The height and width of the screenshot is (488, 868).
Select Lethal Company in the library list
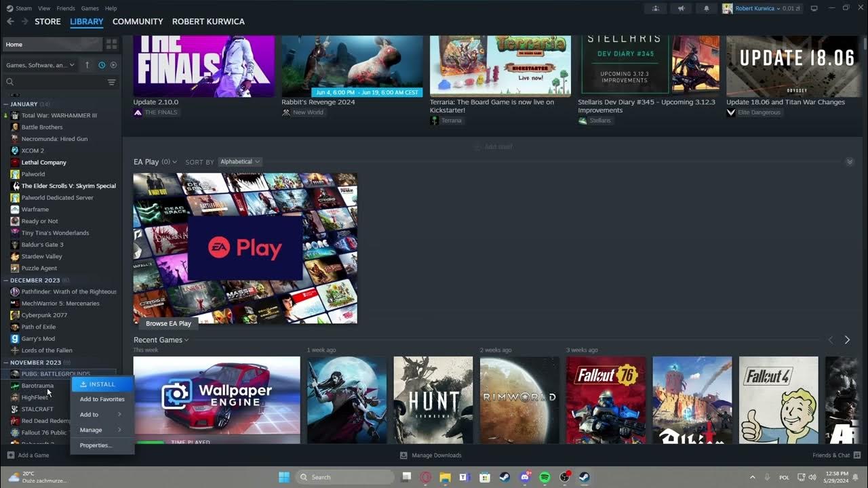point(43,163)
